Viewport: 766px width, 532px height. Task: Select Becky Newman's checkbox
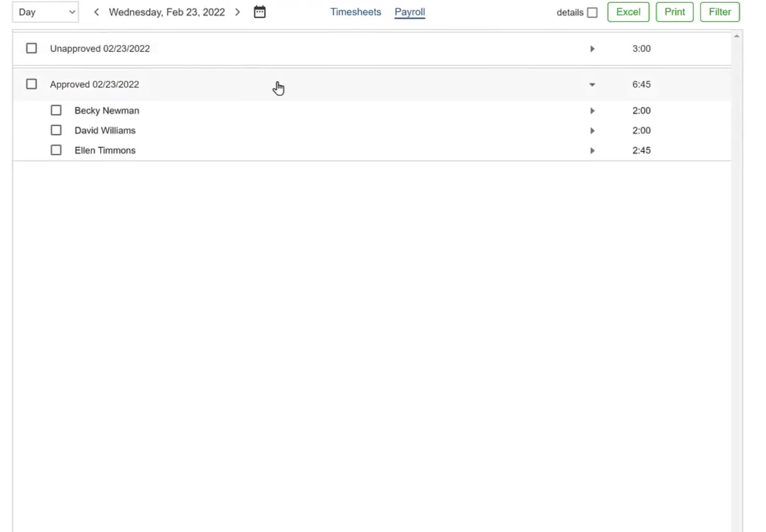(x=56, y=111)
